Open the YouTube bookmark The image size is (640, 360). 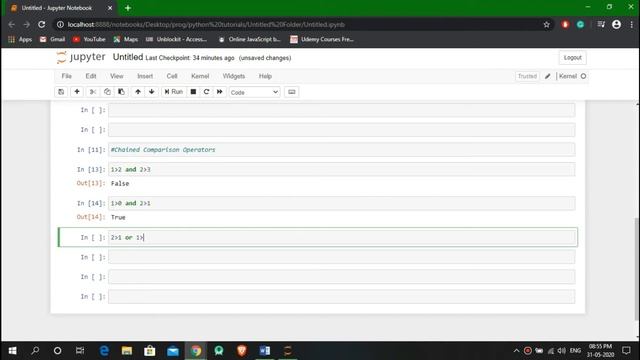click(x=89, y=40)
